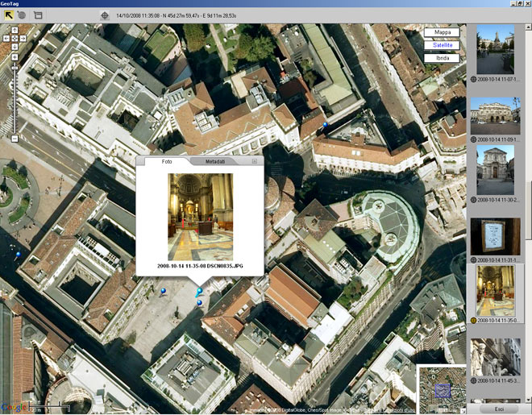Open thumbnail of framed notice sign
The width and height of the screenshot is (532, 415).
495,236
